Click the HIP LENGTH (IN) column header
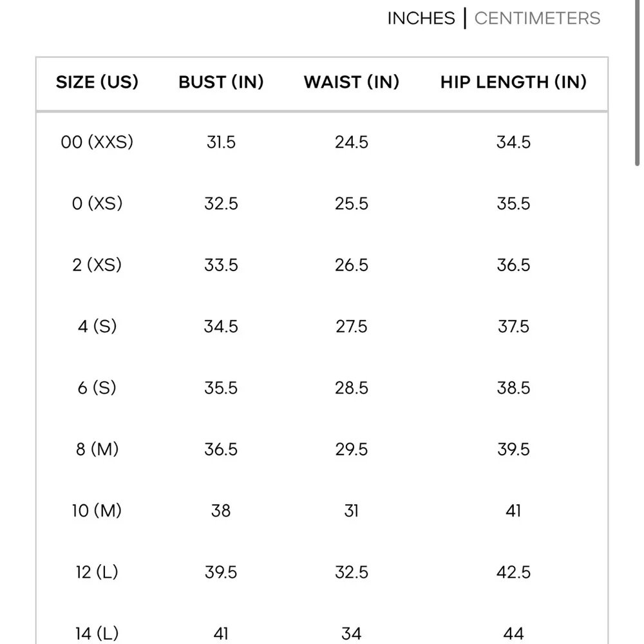Image resolution: width=644 pixels, height=644 pixels. [x=513, y=82]
